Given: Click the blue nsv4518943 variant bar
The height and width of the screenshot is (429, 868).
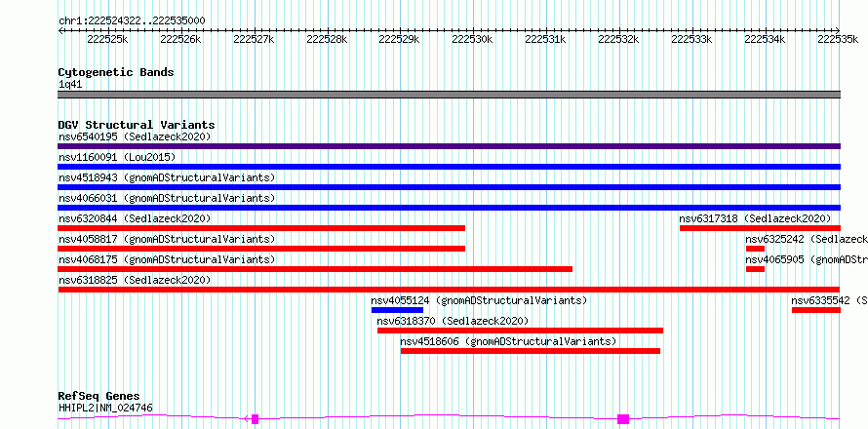Looking at the screenshot, I should click(449, 187).
